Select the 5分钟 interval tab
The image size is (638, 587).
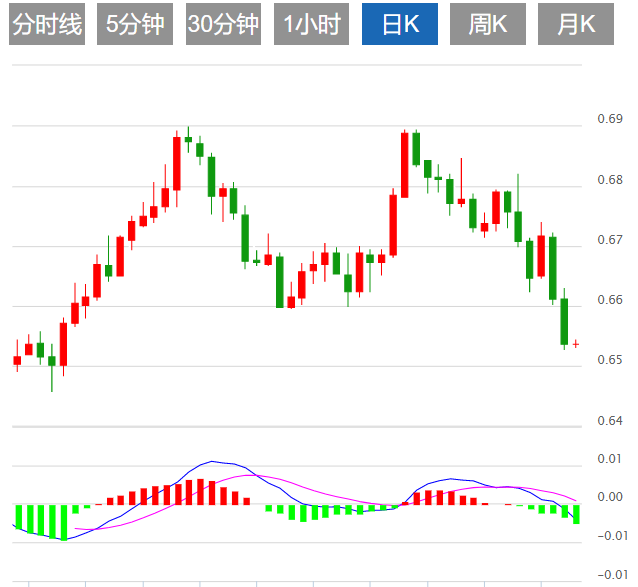tap(135, 24)
